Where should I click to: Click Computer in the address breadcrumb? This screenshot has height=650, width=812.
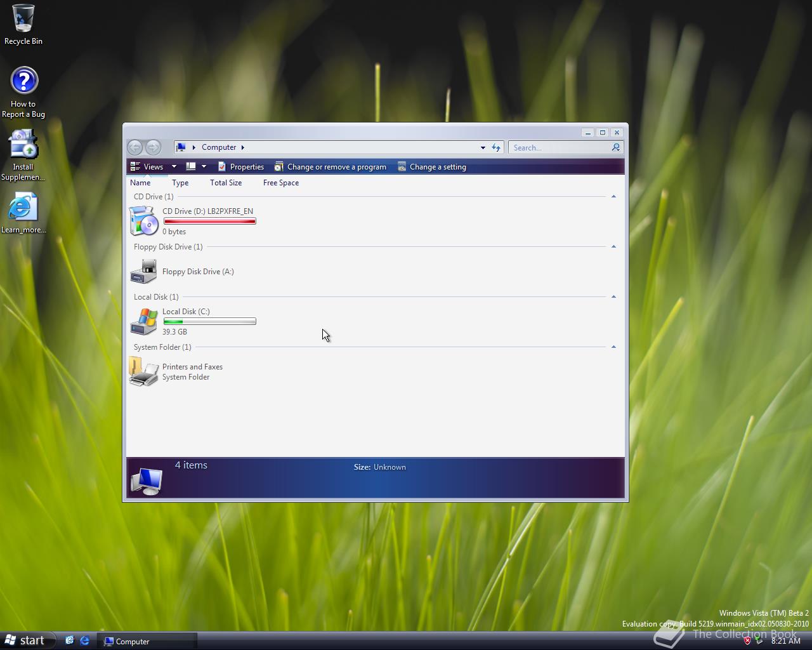pos(219,147)
